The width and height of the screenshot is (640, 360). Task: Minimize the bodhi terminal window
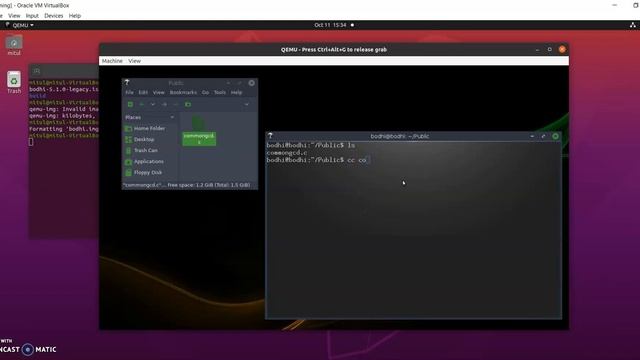[x=532, y=136]
